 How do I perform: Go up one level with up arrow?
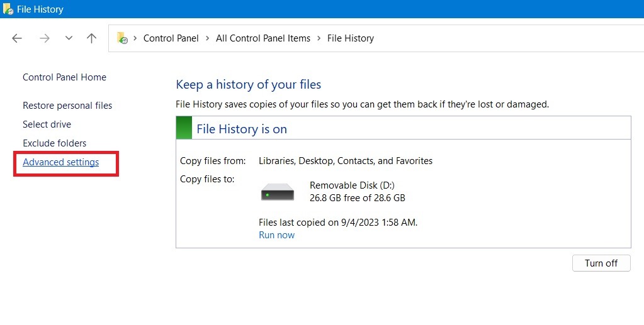coord(91,38)
